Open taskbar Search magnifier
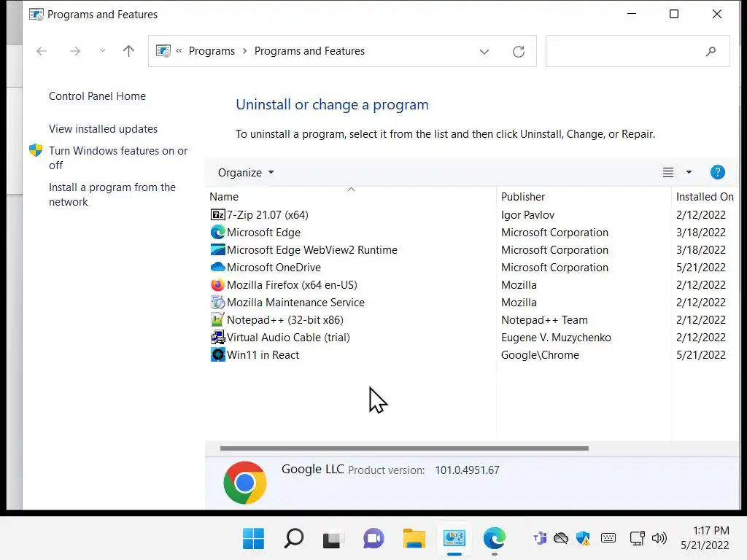Screen dimensions: 747x560 pos(293,539)
